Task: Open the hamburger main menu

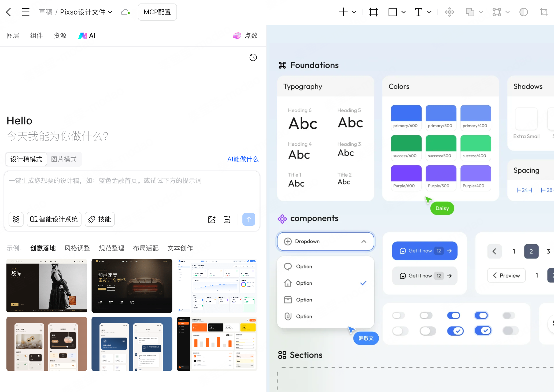Action: pos(25,12)
